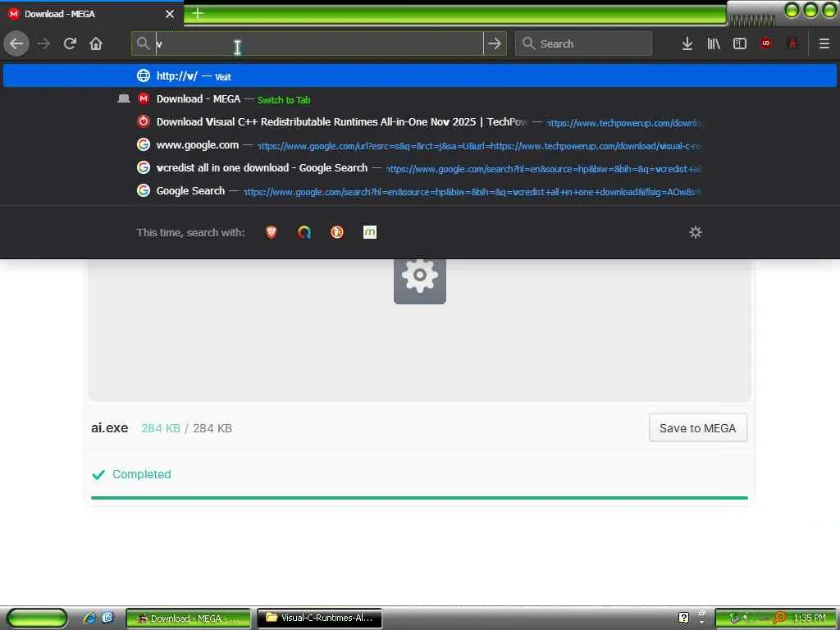
Task: Open the browser home page
Action: 96,43
